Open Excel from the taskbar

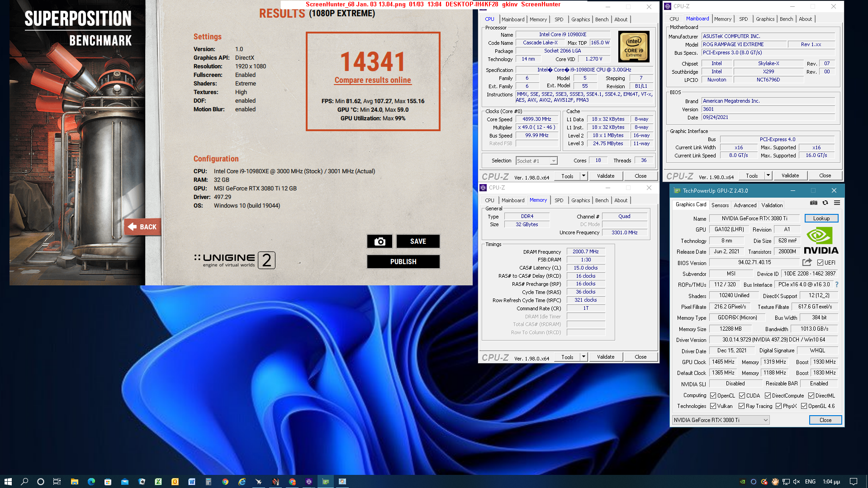[158, 482]
